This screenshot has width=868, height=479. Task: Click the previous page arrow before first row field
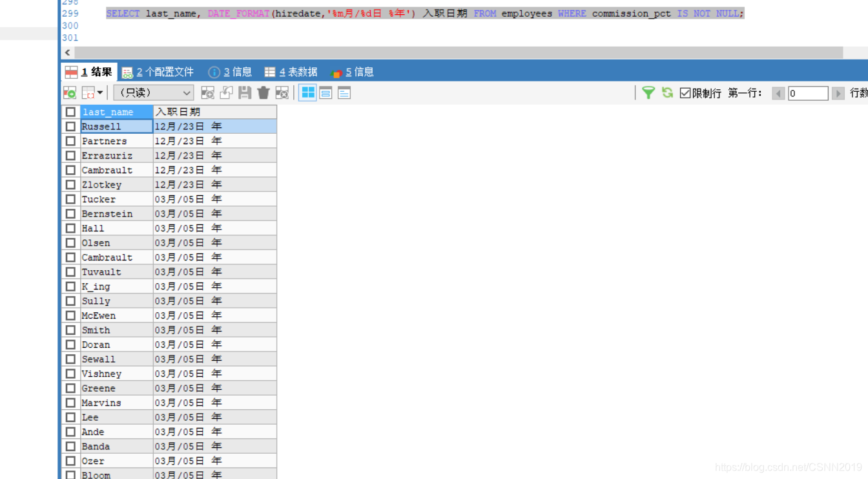(x=778, y=94)
